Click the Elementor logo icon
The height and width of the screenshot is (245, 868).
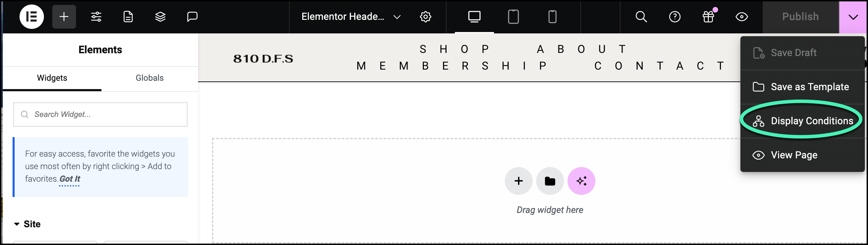tap(32, 17)
